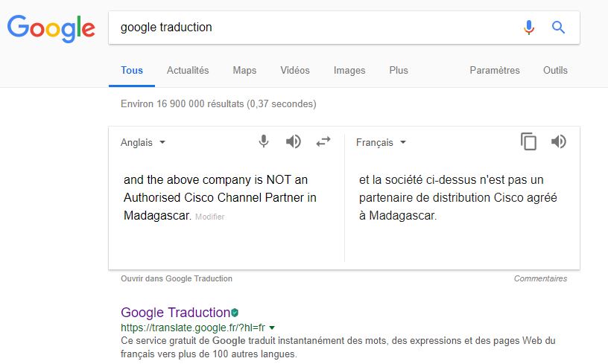608x364 pixels.
Task: Click the blue search magnifier icon
Action: pos(558,28)
